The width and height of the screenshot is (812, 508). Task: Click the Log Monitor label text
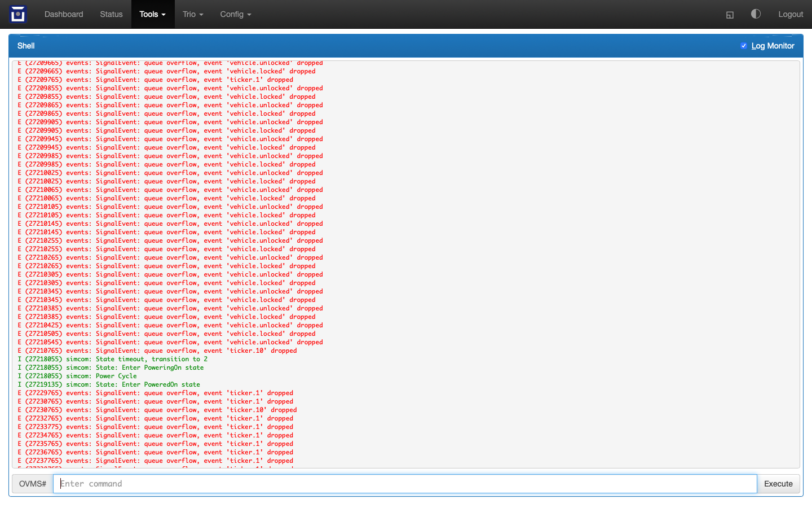point(773,46)
